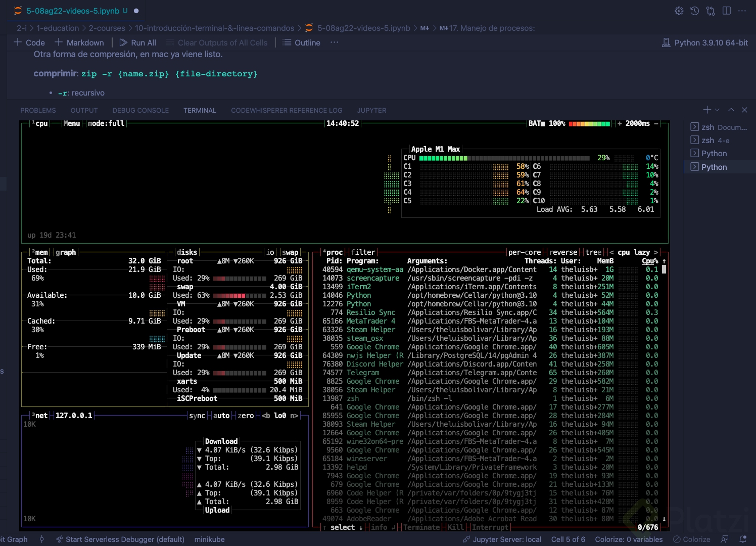Open the notifications bell icon
This screenshot has height=546, width=756.
tap(743, 539)
